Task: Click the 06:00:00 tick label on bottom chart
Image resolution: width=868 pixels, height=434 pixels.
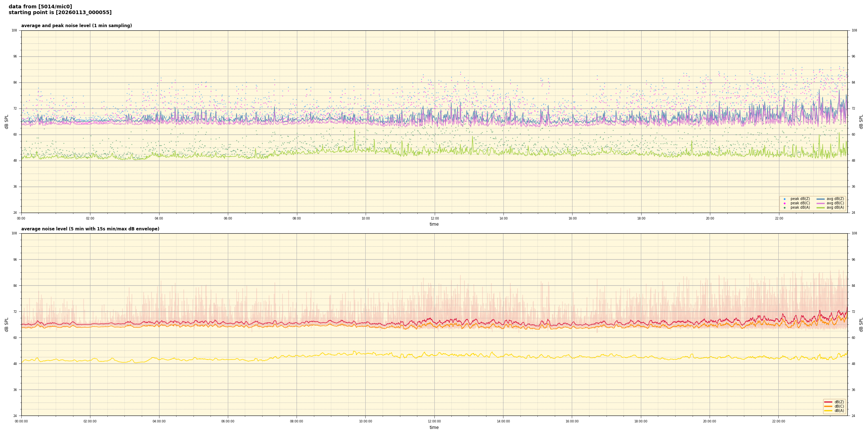Action: tap(228, 421)
